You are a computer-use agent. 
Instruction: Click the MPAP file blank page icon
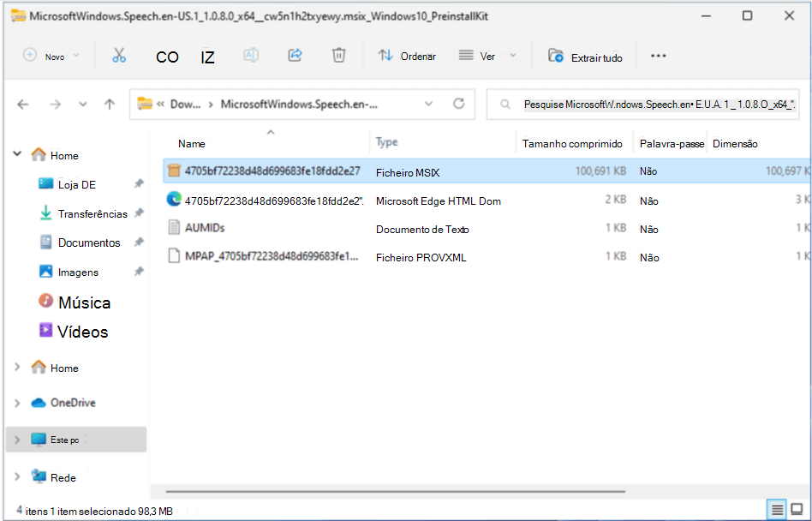tap(174, 256)
